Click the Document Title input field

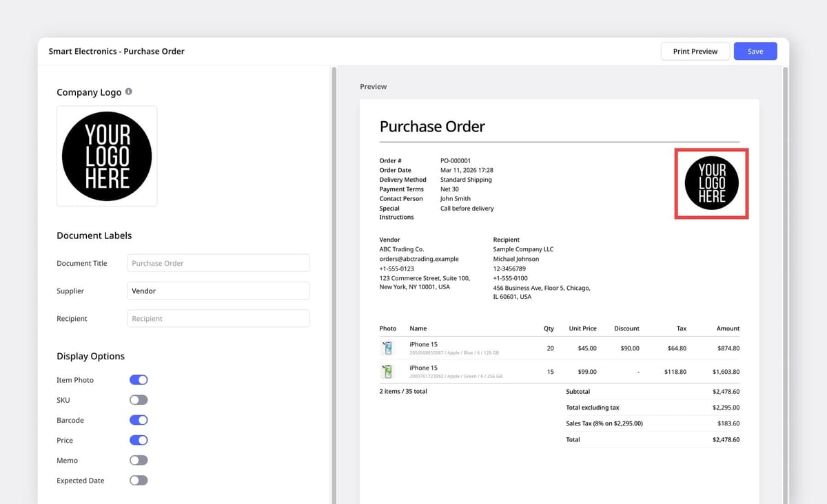click(218, 263)
